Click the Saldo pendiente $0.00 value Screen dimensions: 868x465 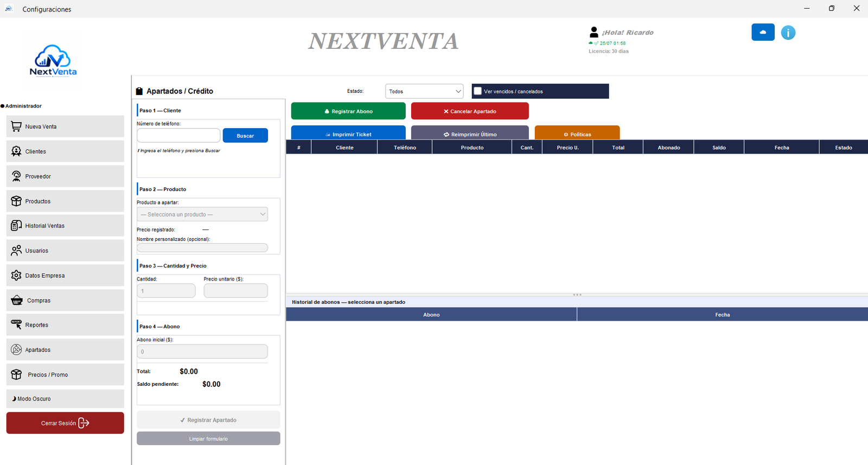coord(212,384)
